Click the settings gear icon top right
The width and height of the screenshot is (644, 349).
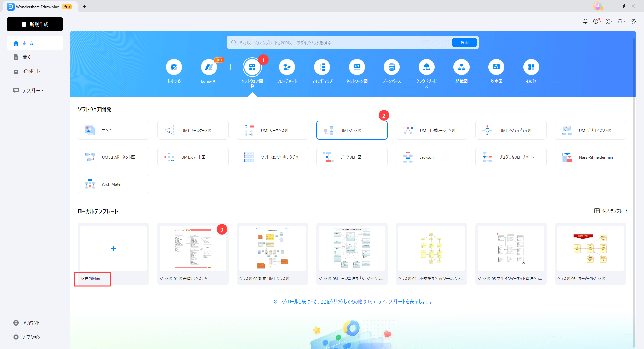coord(633,21)
